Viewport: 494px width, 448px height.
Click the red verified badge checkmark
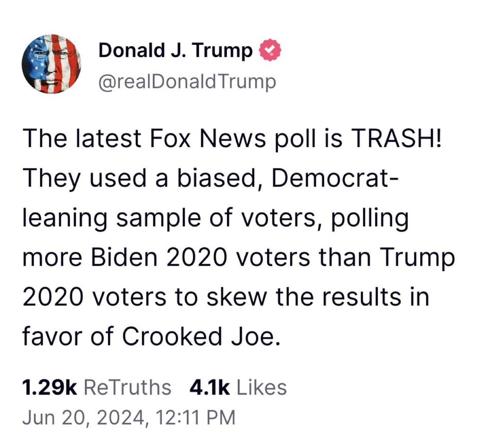tap(271, 51)
